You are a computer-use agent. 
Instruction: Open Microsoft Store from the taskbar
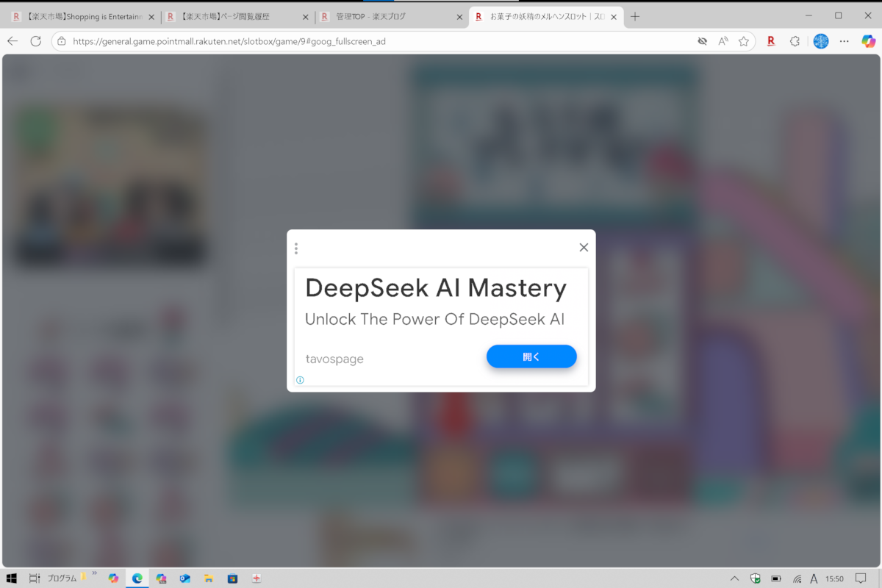pos(232,578)
